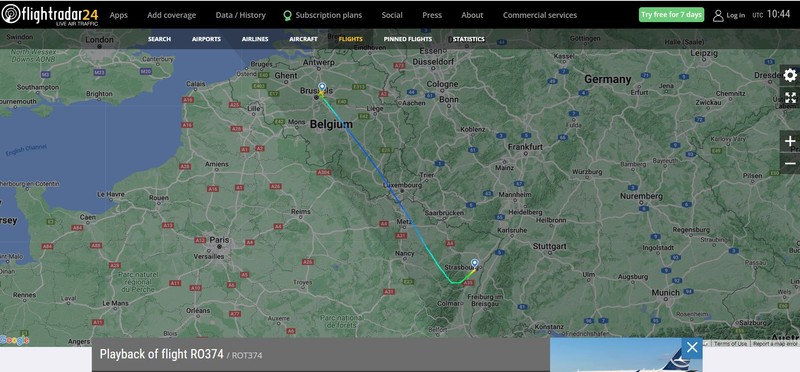Click the Log in link
800x372 pixels.
point(735,15)
